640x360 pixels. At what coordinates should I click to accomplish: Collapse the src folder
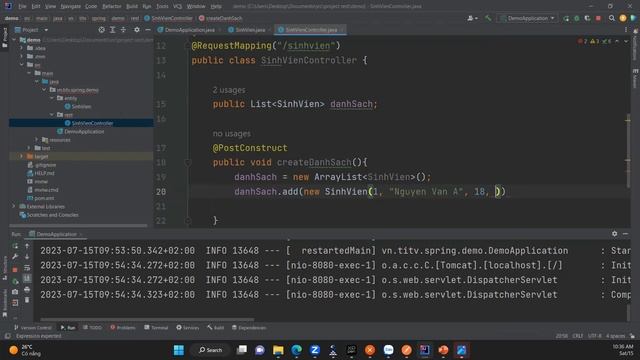pyautogui.click(x=22, y=65)
